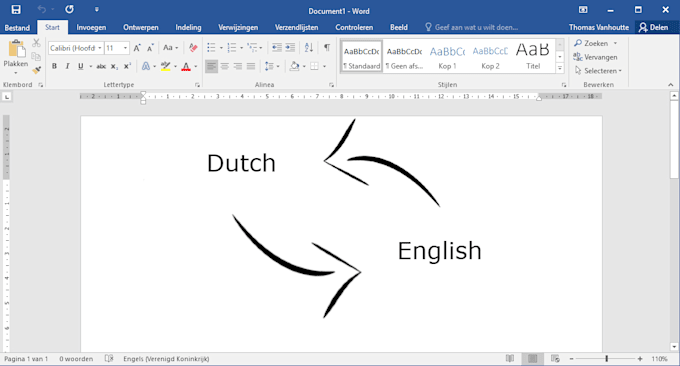680x366 pixels.
Task: Click the Delen share button
Action: click(654, 27)
